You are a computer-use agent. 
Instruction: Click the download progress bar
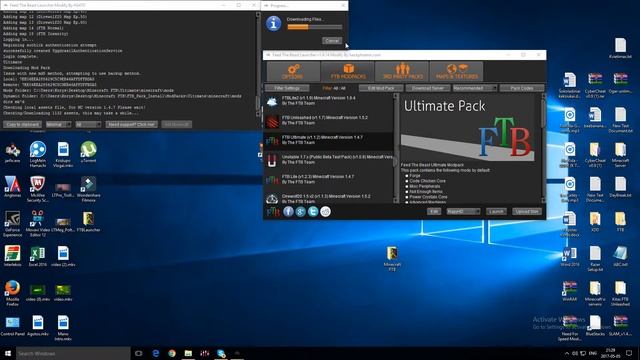point(315,27)
